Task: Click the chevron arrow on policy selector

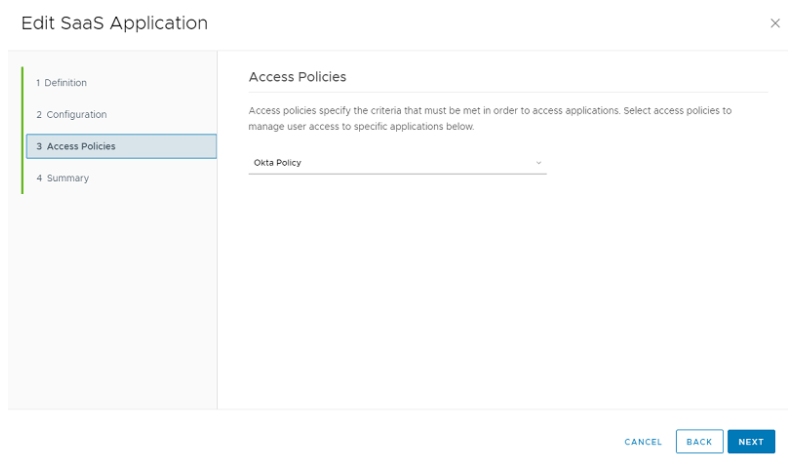Action: pos(538,162)
